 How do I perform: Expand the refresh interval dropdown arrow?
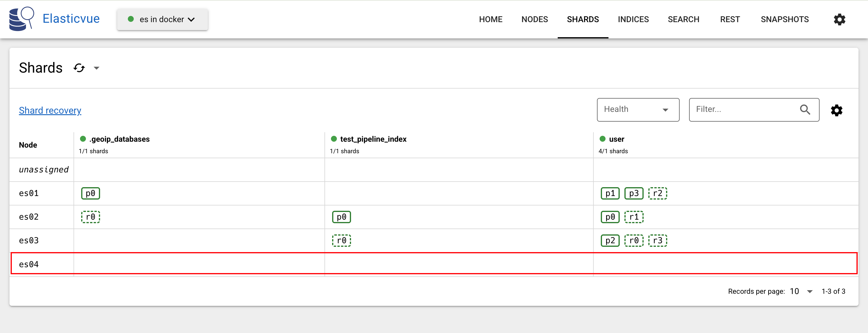pos(96,68)
